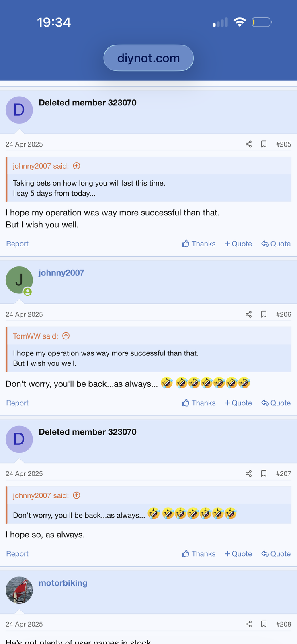Click 'Thanks' on post #207
The image size is (297, 644).
point(198,553)
